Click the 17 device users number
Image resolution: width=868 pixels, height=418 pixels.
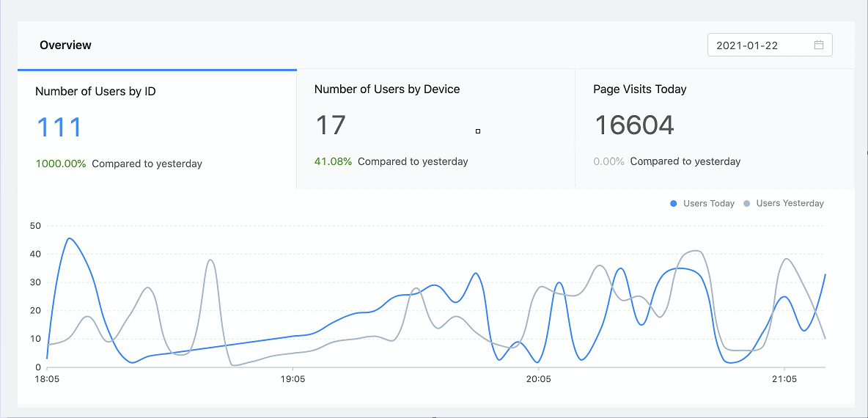click(331, 125)
